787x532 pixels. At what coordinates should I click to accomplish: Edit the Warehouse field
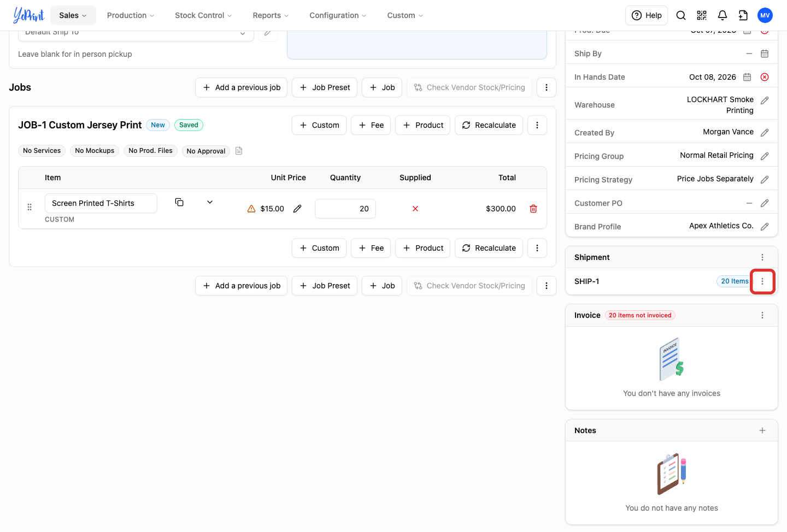(765, 101)
